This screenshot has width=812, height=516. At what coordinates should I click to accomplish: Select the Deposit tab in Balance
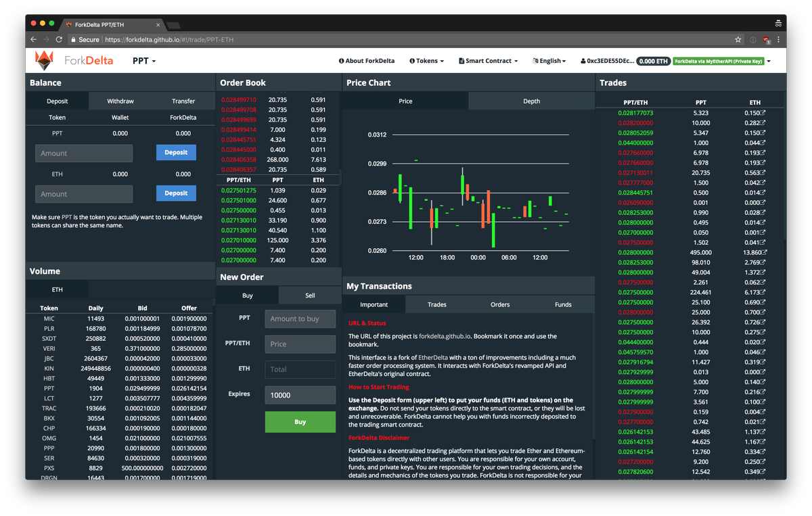[58, 101]
